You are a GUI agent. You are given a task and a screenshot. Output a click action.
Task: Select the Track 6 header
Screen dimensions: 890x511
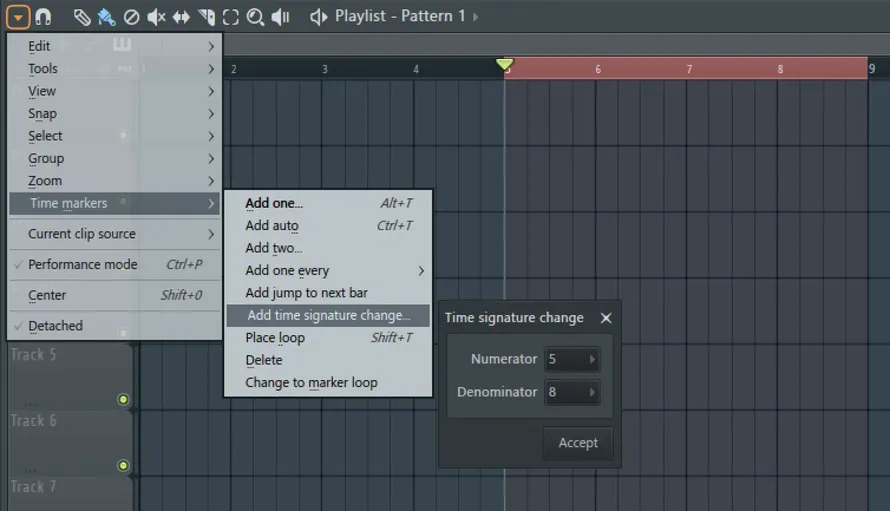(x=70, y=443)
